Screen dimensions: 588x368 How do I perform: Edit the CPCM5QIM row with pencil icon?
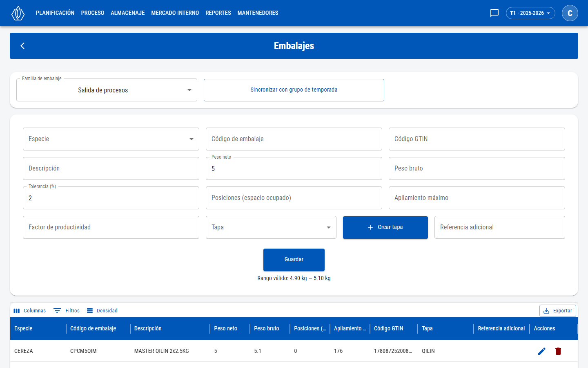click(542, 351)
